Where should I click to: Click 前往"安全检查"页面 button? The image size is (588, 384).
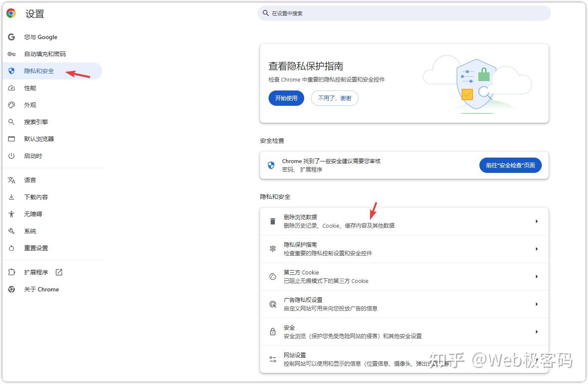tap(510, 165)
